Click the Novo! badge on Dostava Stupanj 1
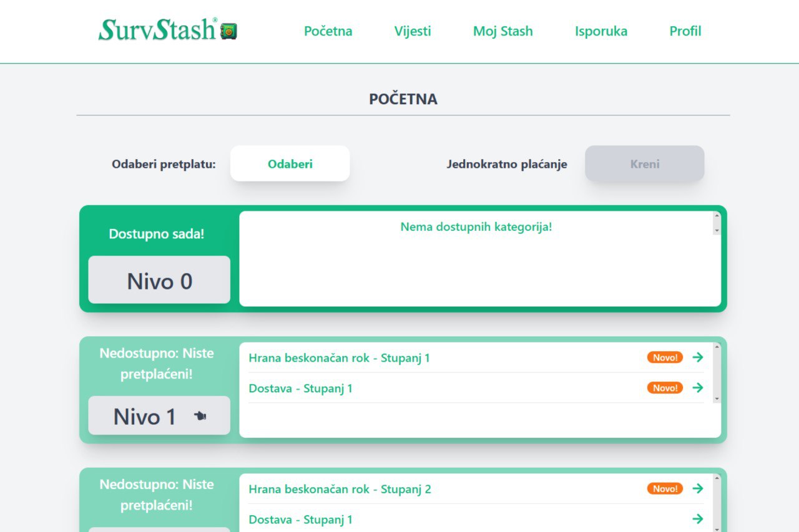 coord(665,388)
